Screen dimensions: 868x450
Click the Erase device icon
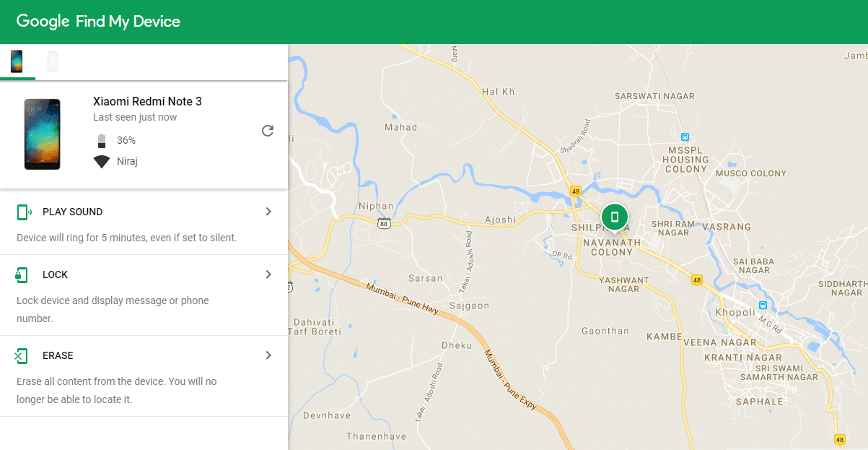pyautogui.click(x=22, y=355)
